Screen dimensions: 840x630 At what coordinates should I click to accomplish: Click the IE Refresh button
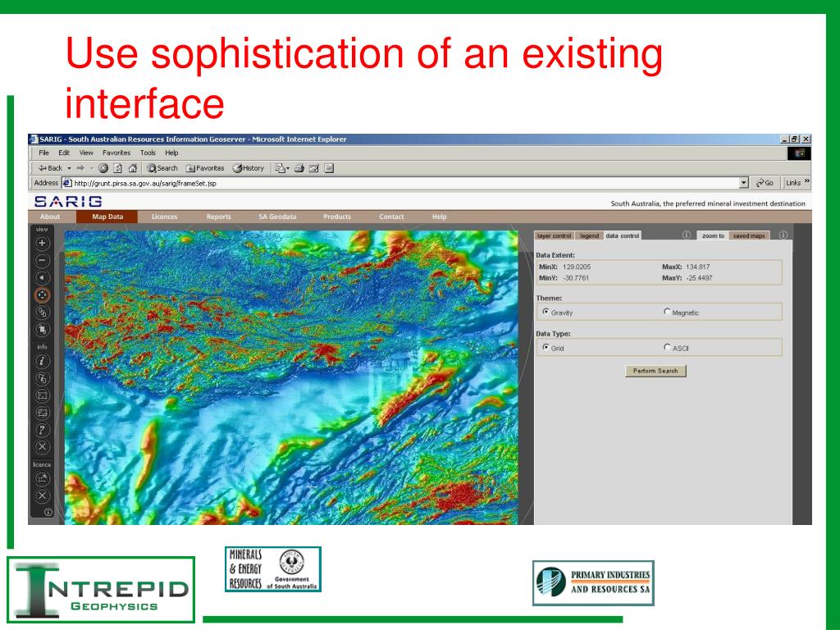(118, 168)
